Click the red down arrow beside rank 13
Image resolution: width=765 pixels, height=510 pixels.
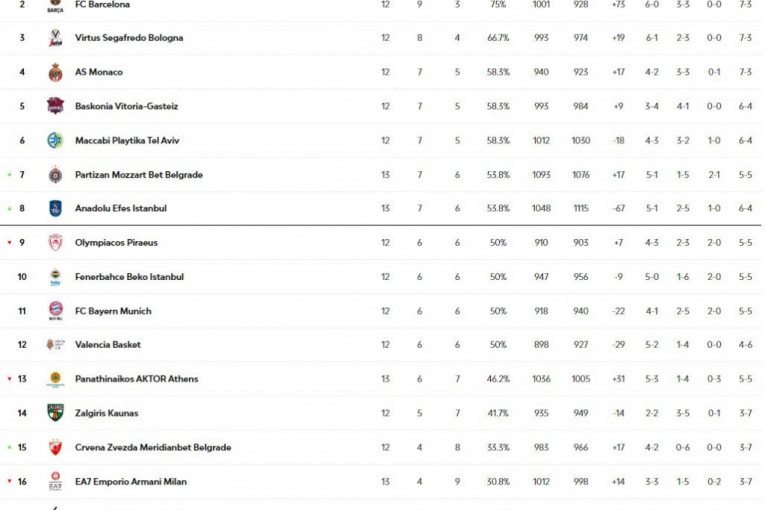(10, 379)
